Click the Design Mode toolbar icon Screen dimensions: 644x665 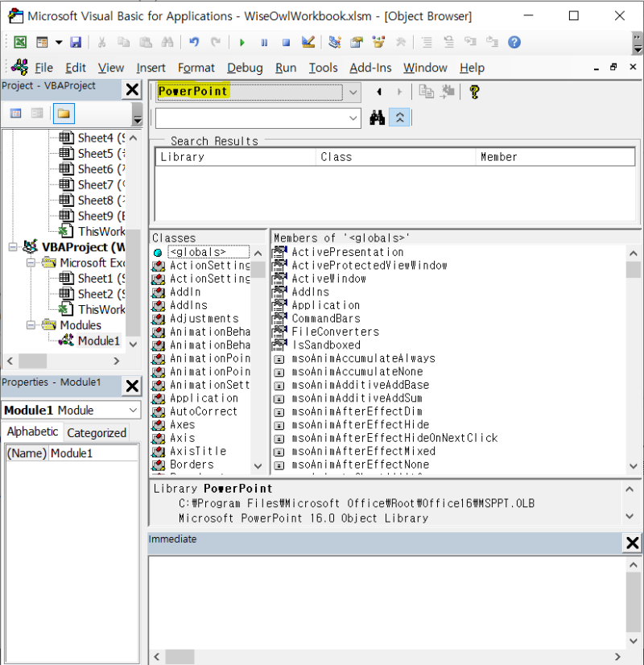tap(309, 42)
